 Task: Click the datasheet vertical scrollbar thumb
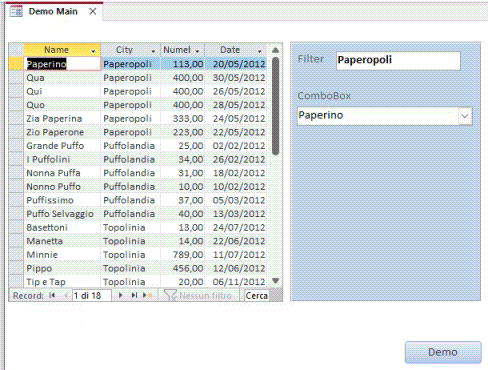pos(275,106)
